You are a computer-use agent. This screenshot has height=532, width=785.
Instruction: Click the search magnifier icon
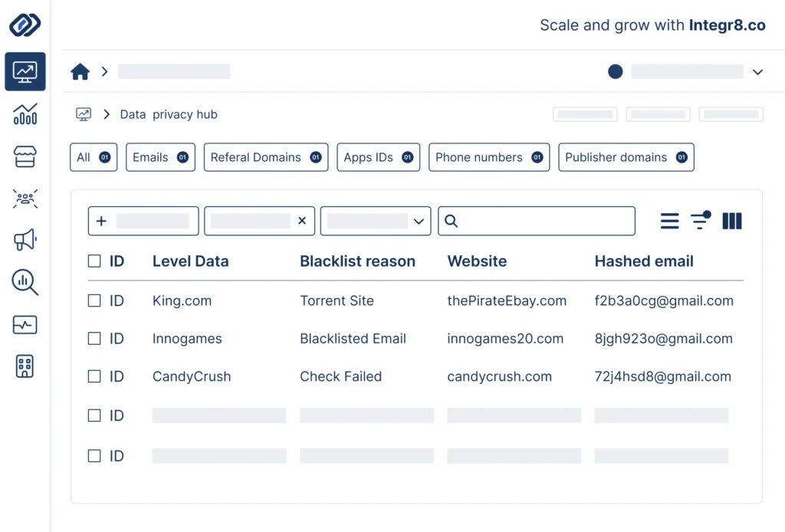(x=451, y=221)
